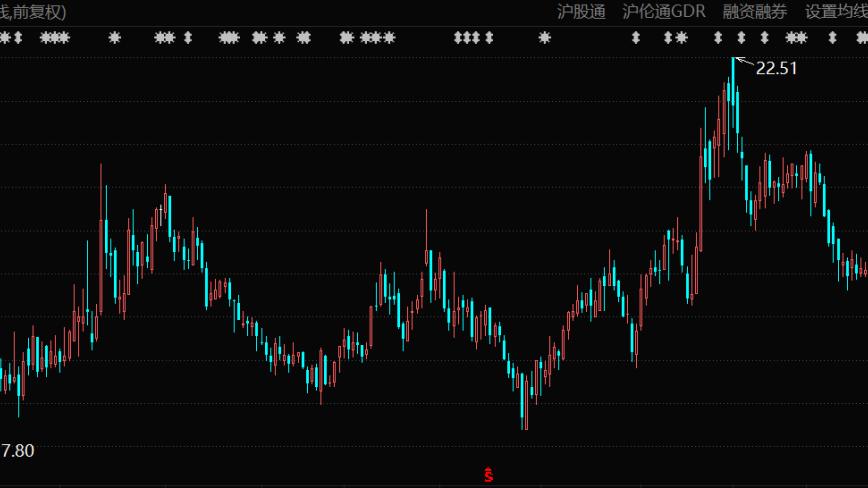Click the 沪伦通GDR label
This screenshot has width=868, height=488.
pos(664,12)
